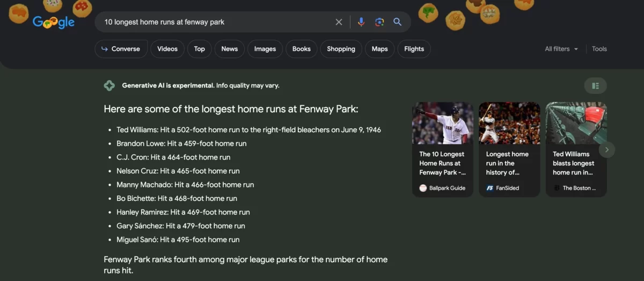Click the Bo Bichette 468-foot entry
Viewport: 644px width, 281px height.
[x=177, y=198]
